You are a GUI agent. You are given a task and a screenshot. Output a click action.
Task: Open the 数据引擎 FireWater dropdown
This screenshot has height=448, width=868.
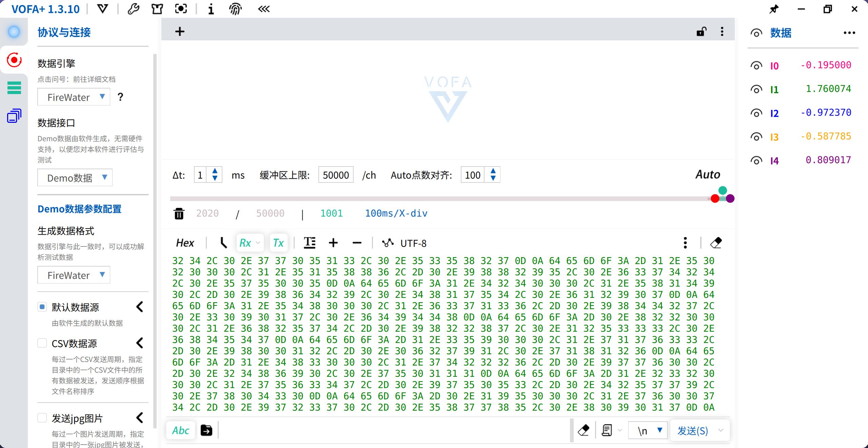click(74, 97)
